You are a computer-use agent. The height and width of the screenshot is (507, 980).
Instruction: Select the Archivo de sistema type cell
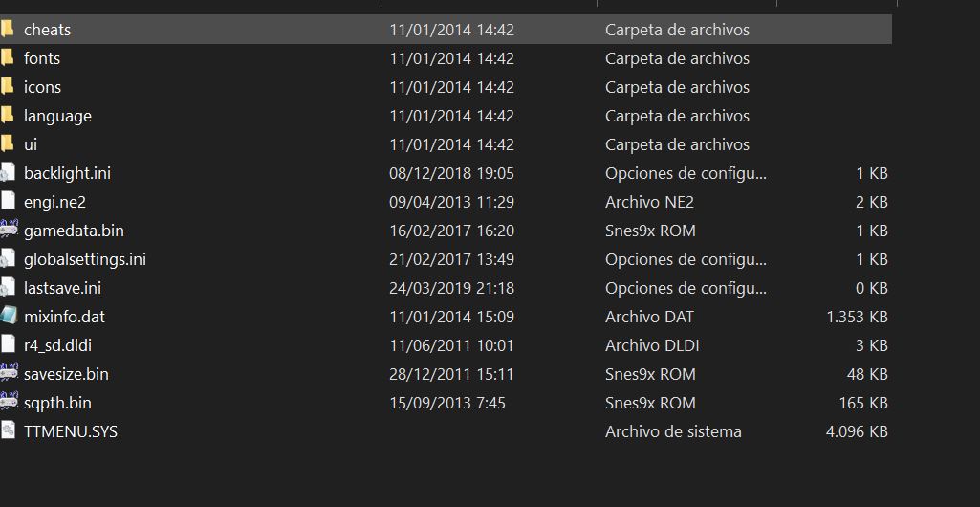click(x=673, y=431)
